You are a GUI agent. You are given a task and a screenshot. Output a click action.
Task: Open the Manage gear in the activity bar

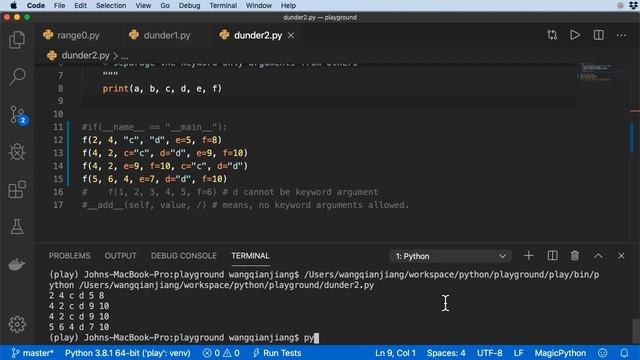pos(17,324)
